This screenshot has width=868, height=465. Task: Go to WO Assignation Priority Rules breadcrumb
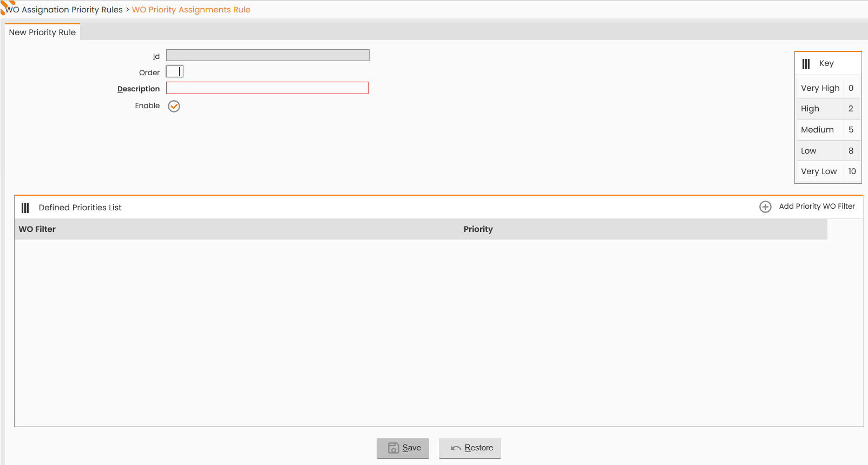pyautogui.click(x=64, y=10)
